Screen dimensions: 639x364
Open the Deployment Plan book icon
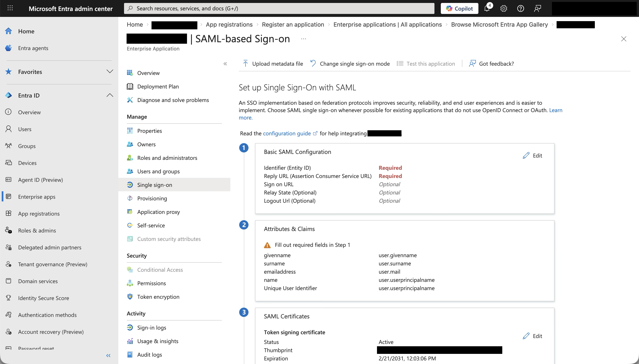pyautogui.click(x=130, y=87)
